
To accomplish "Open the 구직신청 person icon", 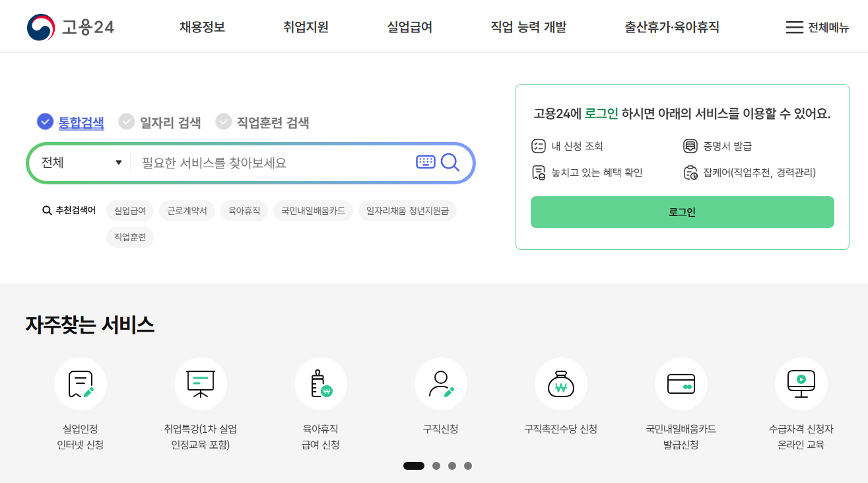I will pos(441,384).
